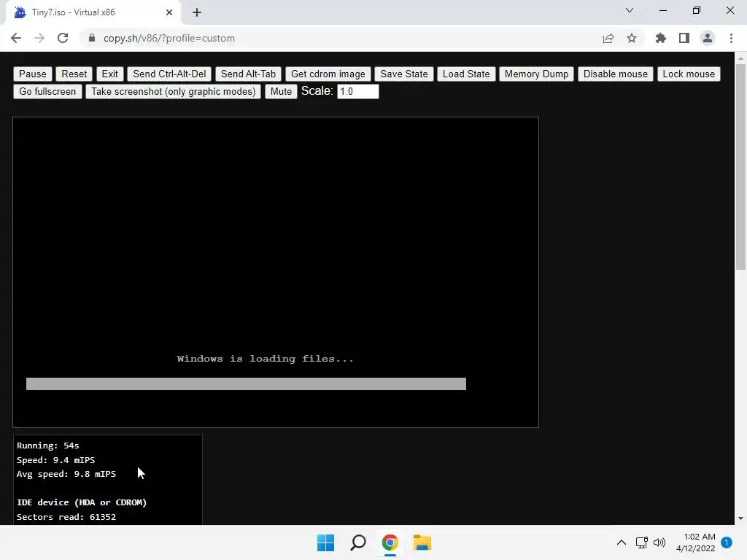This screenshot has width=747, height=560.
Task: Click the "Speed: 9.4 mIPS" text
Action: pyautogui.click(x=55, y=460)
